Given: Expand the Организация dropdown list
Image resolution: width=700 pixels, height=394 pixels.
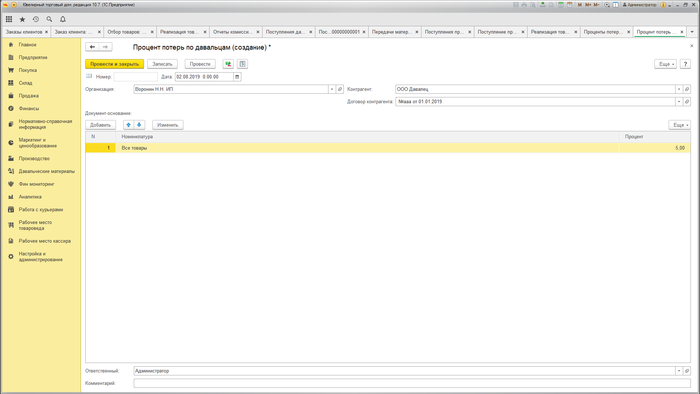Looking at the screenshot, I should pos(332,89).
